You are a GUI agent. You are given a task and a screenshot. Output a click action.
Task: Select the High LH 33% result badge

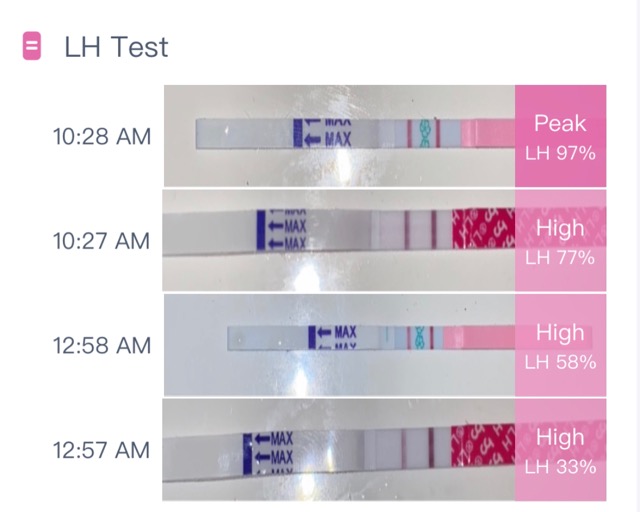click(560, 450)
